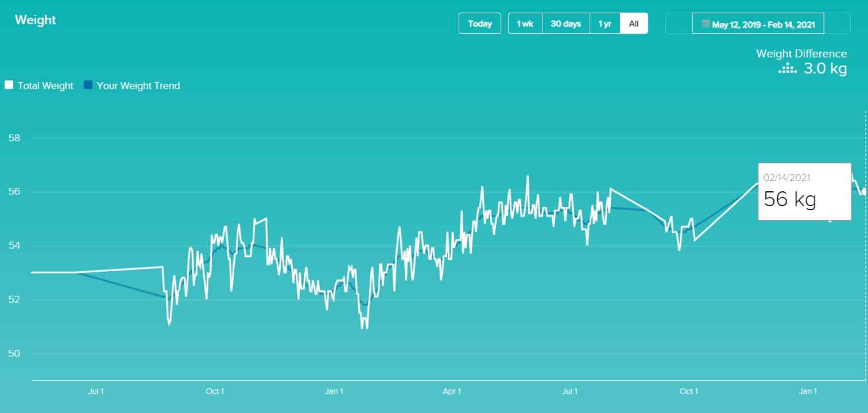This screenshot has width=868, height=413.
Task: Click the 56 kg tooltip for 02/14/2021
Action: coord(804,192)
